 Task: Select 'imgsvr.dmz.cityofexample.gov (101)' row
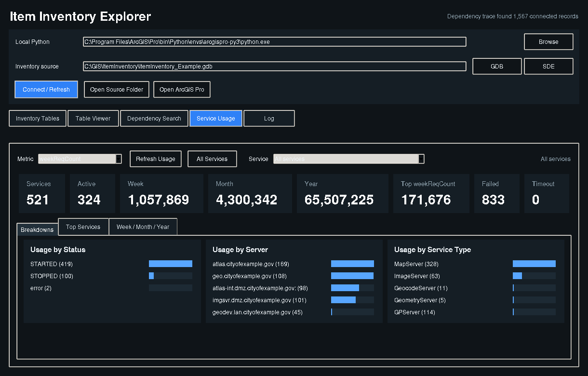click(293, 300)
